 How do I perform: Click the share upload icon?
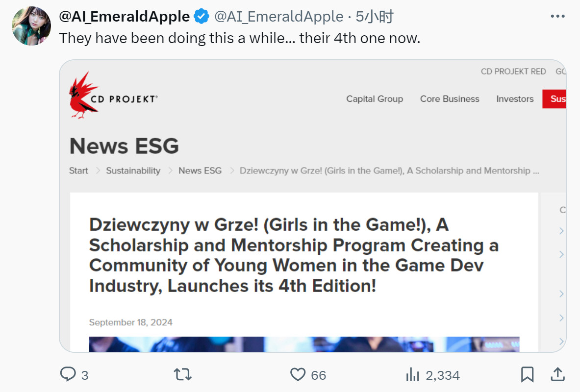(557, 375)
